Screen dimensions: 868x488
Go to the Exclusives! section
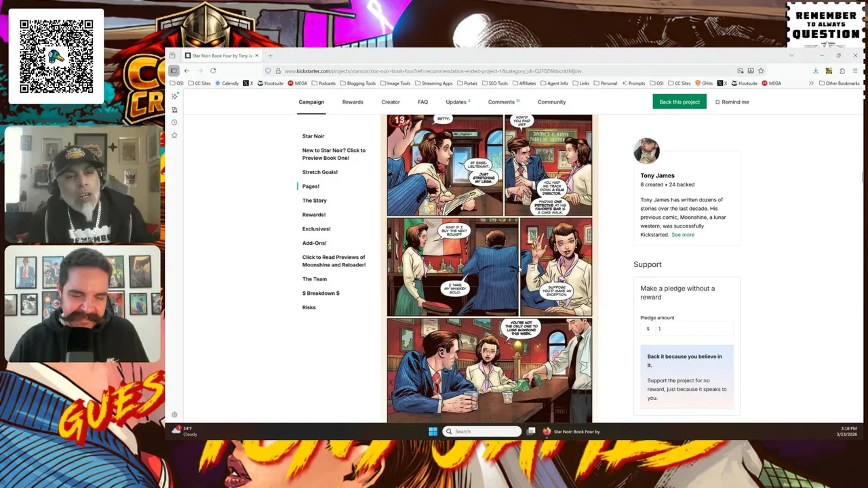pyautogui.click(x=317, y=229)
